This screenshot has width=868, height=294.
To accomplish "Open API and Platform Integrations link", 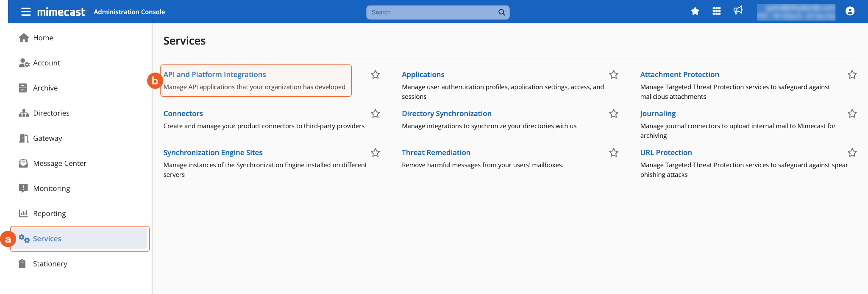I will [x=214, y=75].
